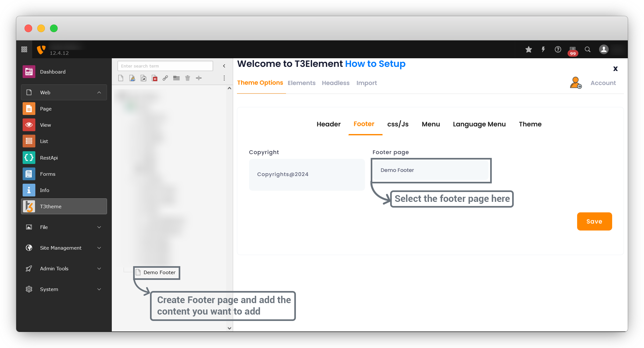Viewport: 644px width, 348px height.
Task: Click the orange Save button
Action: point(594,221)
